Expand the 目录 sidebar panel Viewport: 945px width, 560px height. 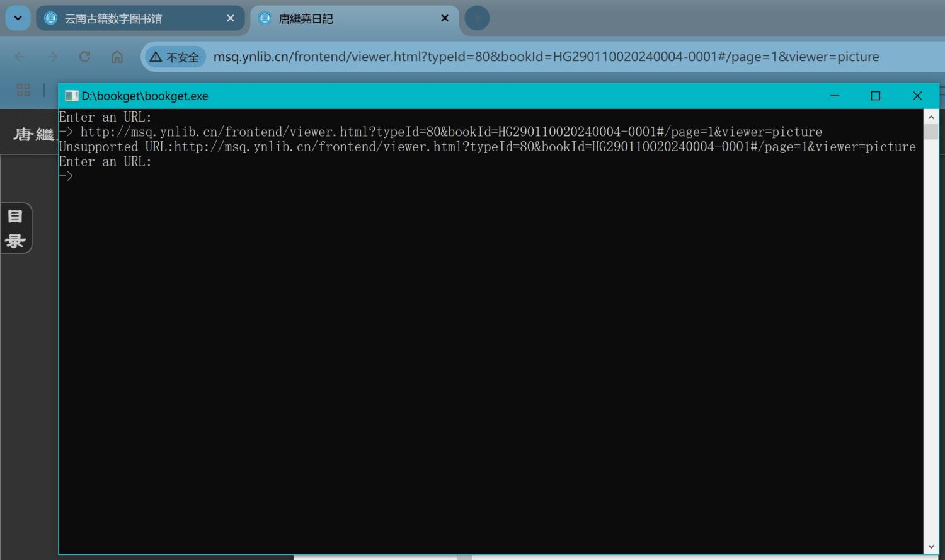[16, 228]
